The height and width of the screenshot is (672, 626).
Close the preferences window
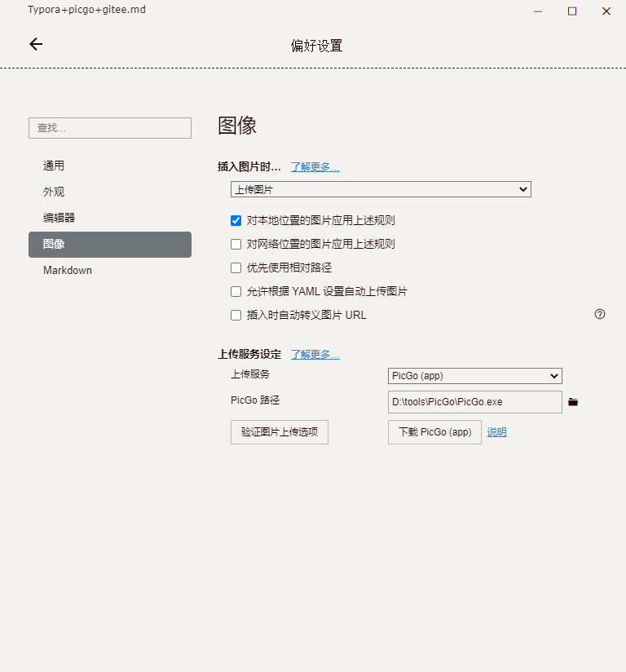click(x=606, y=11)
